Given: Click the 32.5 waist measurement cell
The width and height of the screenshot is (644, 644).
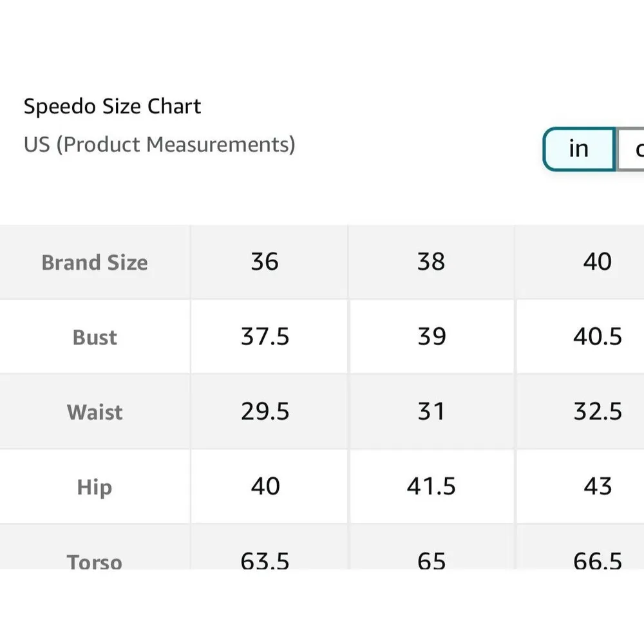Looking at the screenshot, I should coord(597,412).
